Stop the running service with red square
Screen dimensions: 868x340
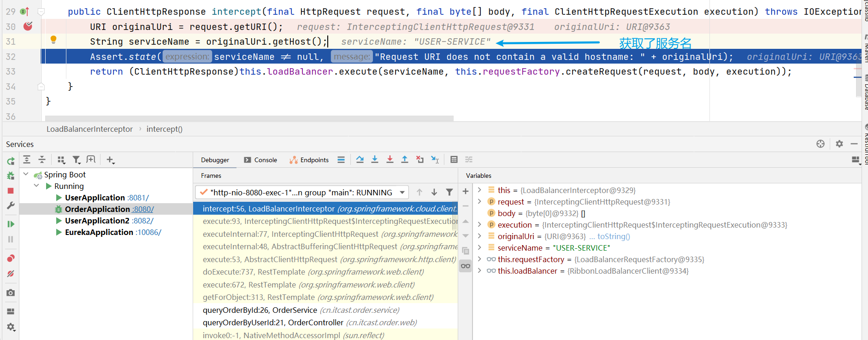11,191
